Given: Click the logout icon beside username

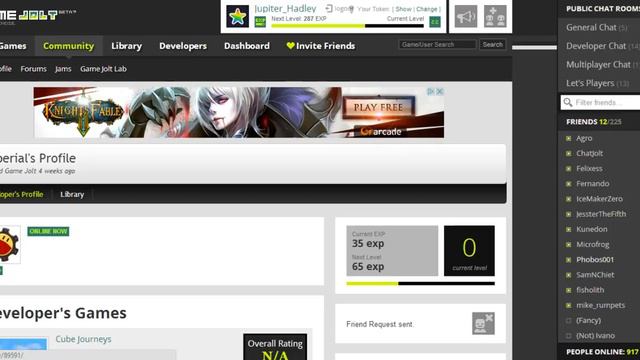Looking at the screenshot, I should [x=329, y=8].
